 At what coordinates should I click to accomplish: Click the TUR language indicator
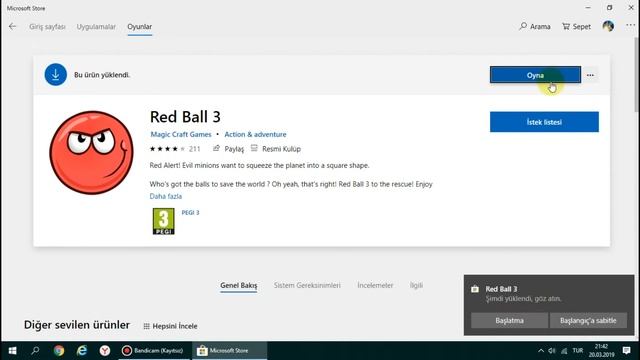(578, 351)
